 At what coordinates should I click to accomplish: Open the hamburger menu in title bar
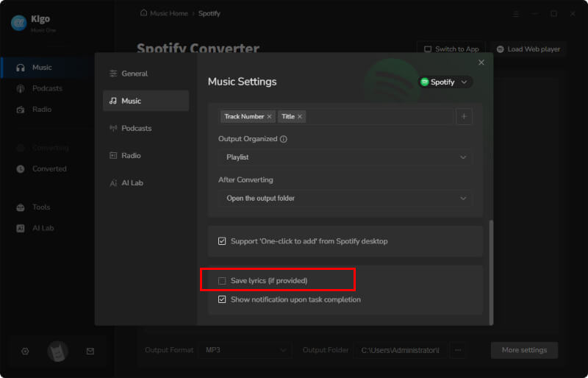click(516, 14)
